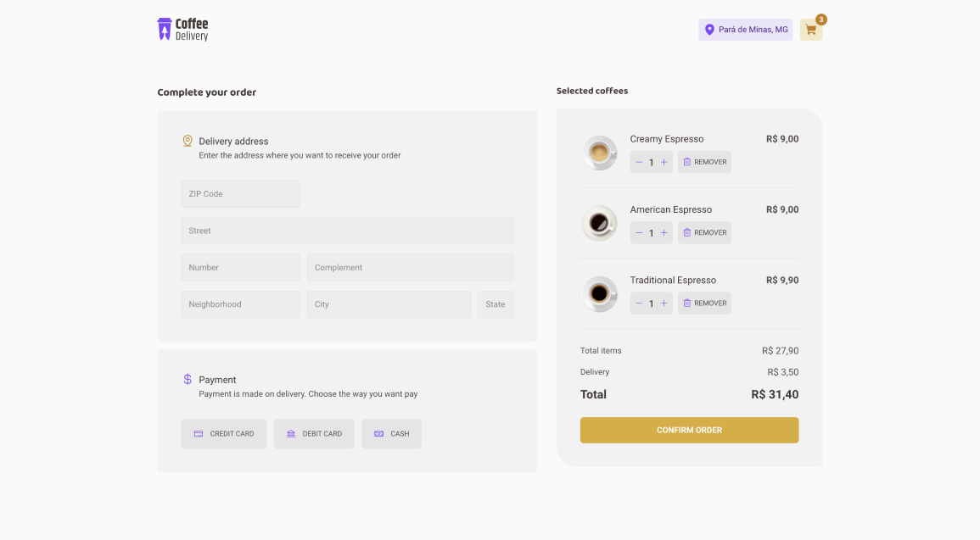Click the delivery fee R$ 3,50

click(x=783, y=372)
